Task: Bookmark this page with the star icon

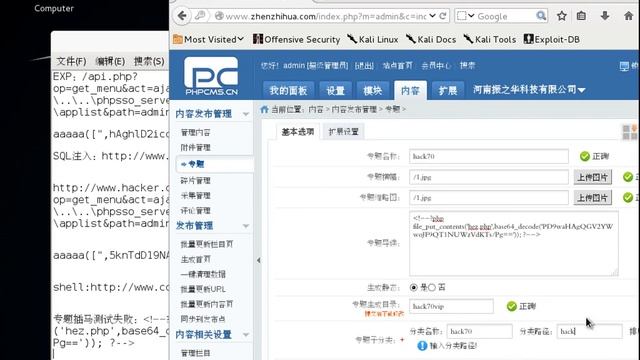Action: tap(562, 16)
